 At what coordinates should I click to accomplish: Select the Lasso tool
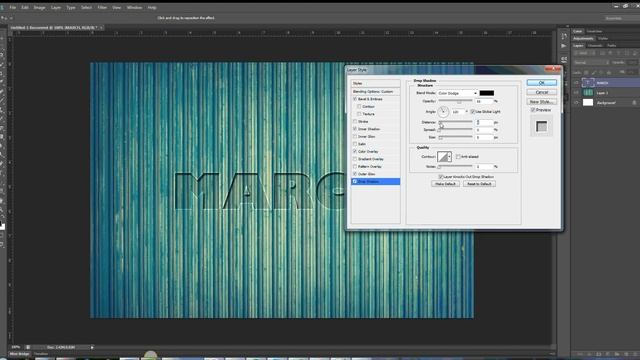[x=2, y=56]
